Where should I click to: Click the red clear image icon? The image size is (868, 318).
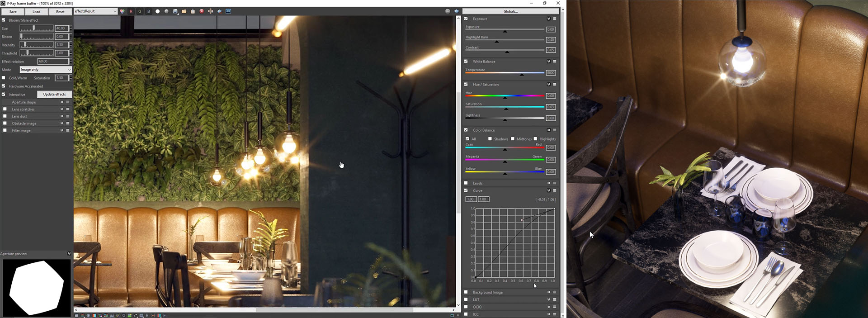coord(202,11)
